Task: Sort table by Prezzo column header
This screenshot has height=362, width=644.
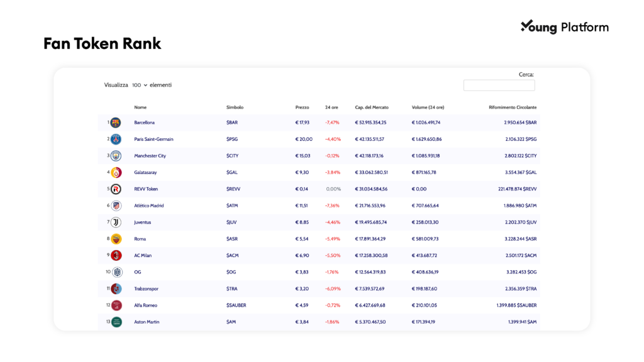Action: point(302,107)
